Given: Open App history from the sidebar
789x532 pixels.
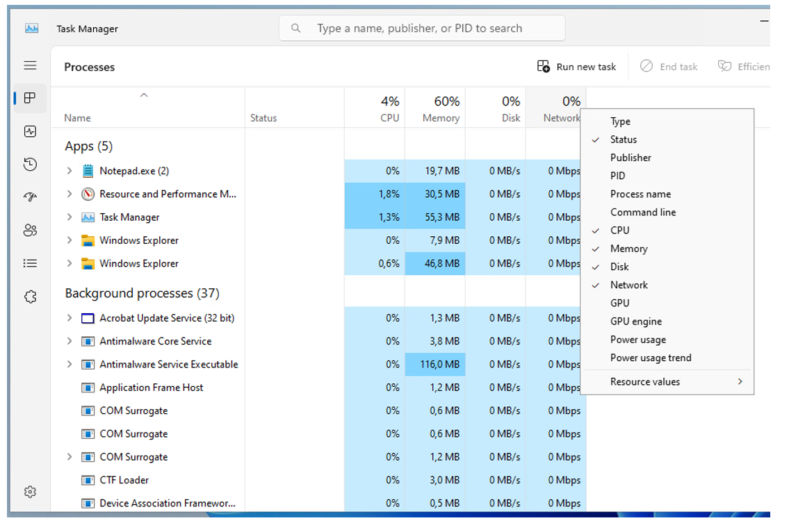Looking at the screenshot, I should click(x=30, y=165).
